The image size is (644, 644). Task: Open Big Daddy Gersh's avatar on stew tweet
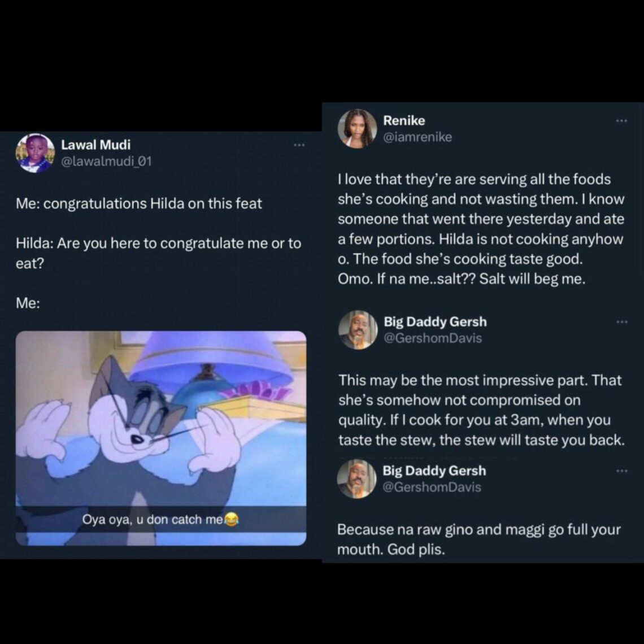coord(358,330)
